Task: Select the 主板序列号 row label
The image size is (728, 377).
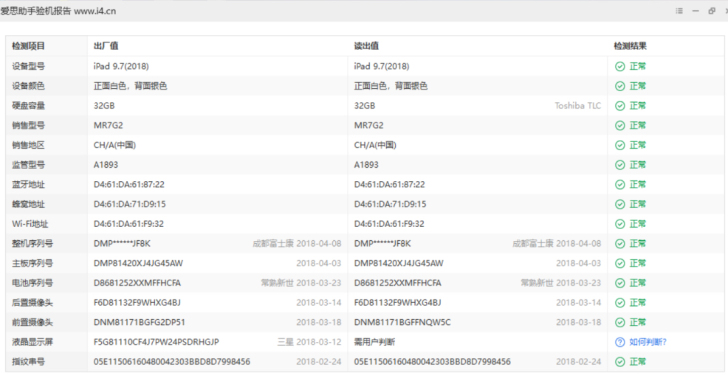Action: pos(32,263)
